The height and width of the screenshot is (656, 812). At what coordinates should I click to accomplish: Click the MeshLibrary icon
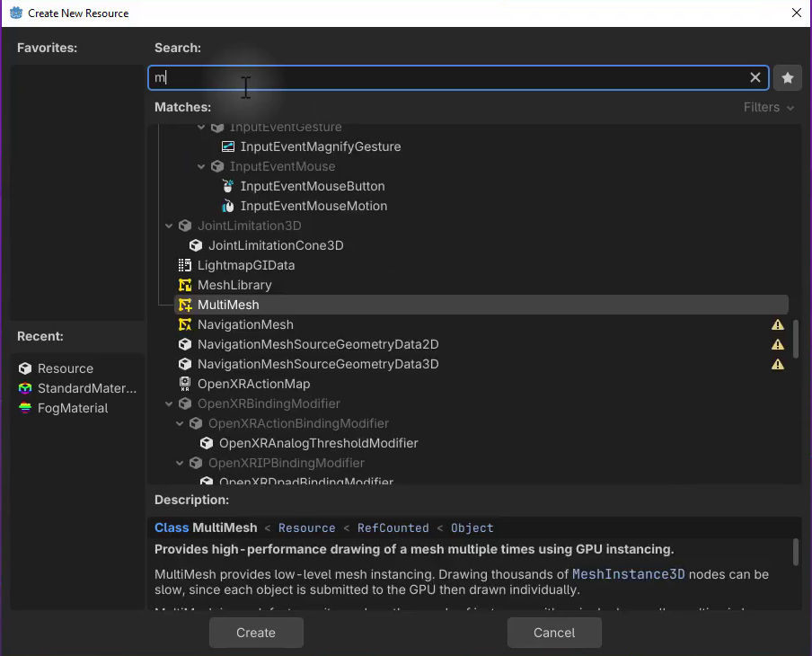tap(185, 285)
